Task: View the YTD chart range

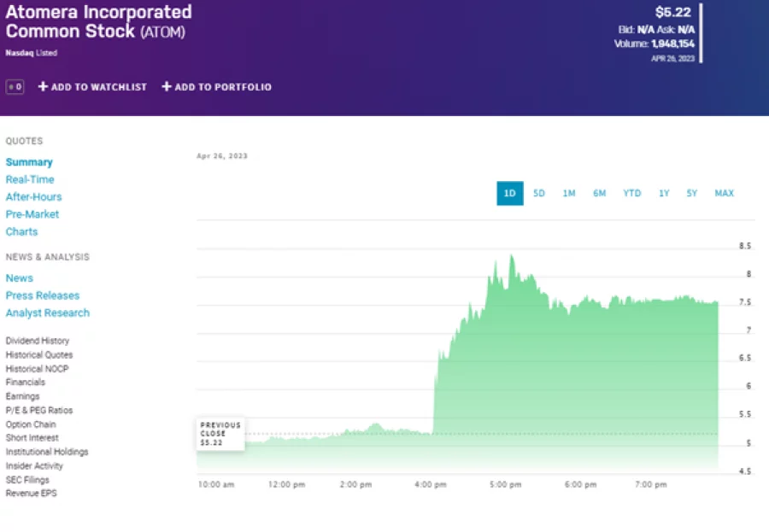Action: click(x=631, y=193)
